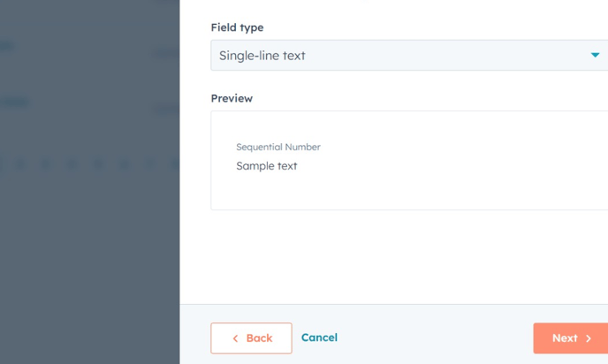Viewport: 608px width, 364px height.
Task: Click the blank white area below the Preview box
Action: [x=398, y=256]
